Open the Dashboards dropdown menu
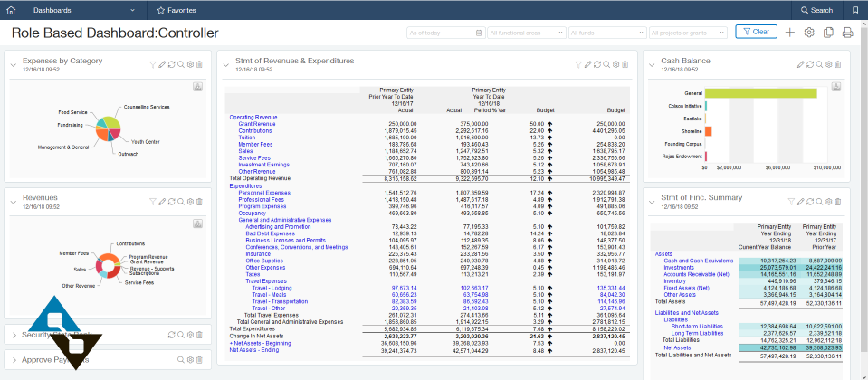Screen dimensions: 868x380 84,10
